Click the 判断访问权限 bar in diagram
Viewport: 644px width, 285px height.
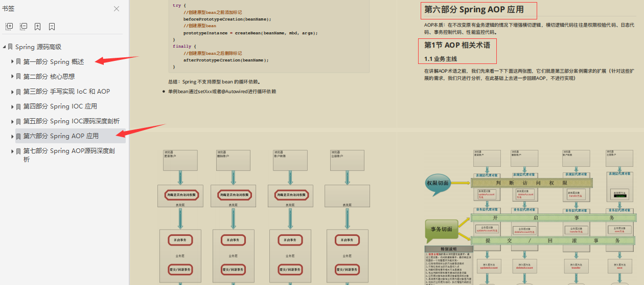coord(531,183)
